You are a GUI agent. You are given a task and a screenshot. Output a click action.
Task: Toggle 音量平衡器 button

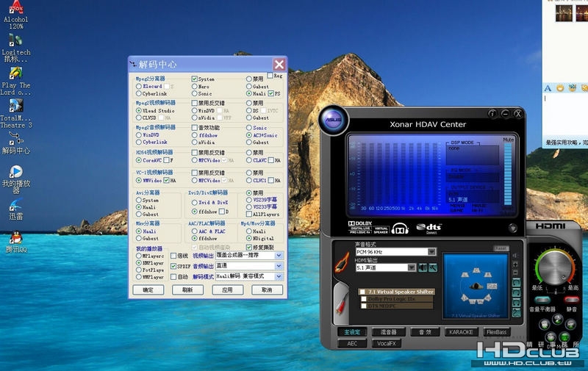[x=542, y=300]
